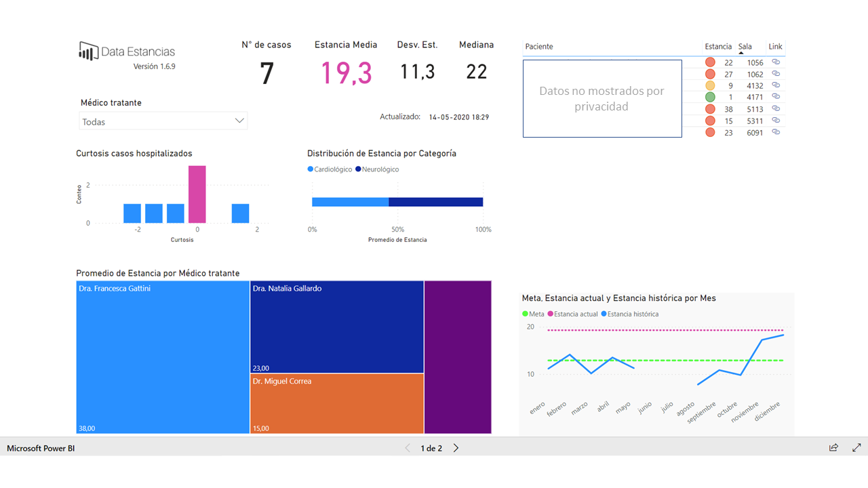Go to next report page arrow

pos(456,448)
